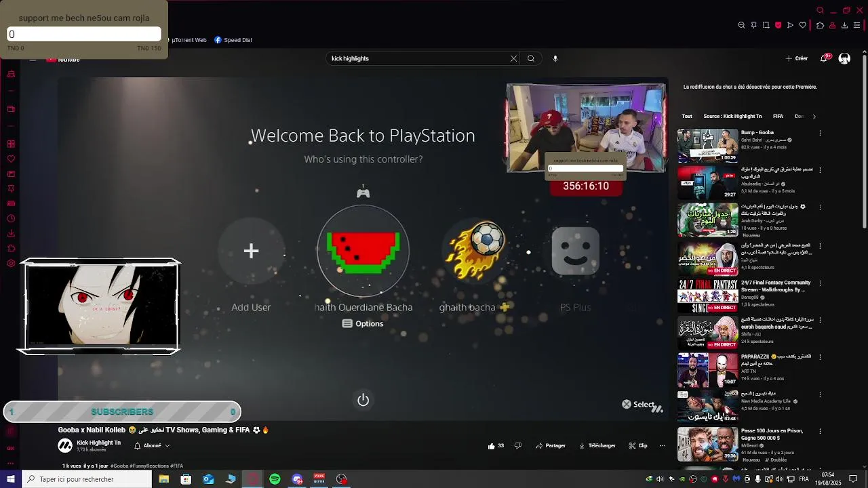Click the browser send/flow arrow icon
This screenshot has width=868, height=488.
tap(790, 25)
